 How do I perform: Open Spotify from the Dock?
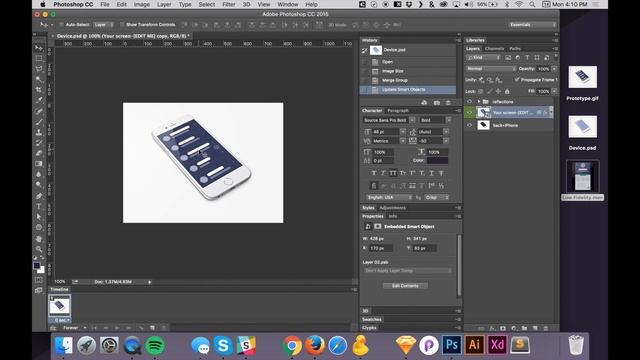(155, 345)
